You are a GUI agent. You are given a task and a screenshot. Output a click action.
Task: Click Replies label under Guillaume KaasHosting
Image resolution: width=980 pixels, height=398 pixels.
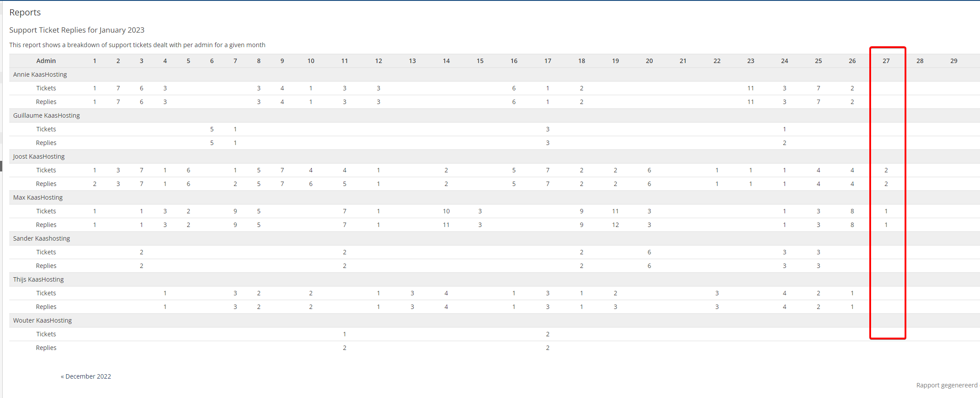click(x=46, y=143)
